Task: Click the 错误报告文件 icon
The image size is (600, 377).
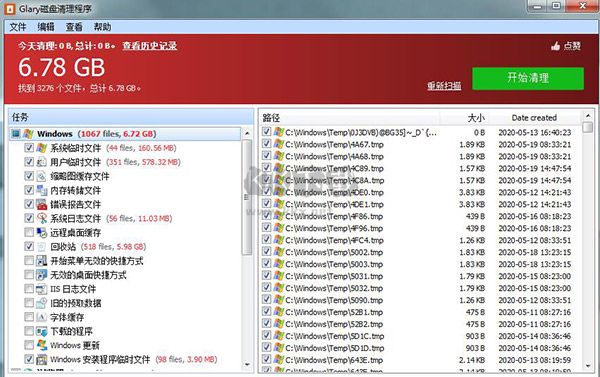Action: point(41,204)
